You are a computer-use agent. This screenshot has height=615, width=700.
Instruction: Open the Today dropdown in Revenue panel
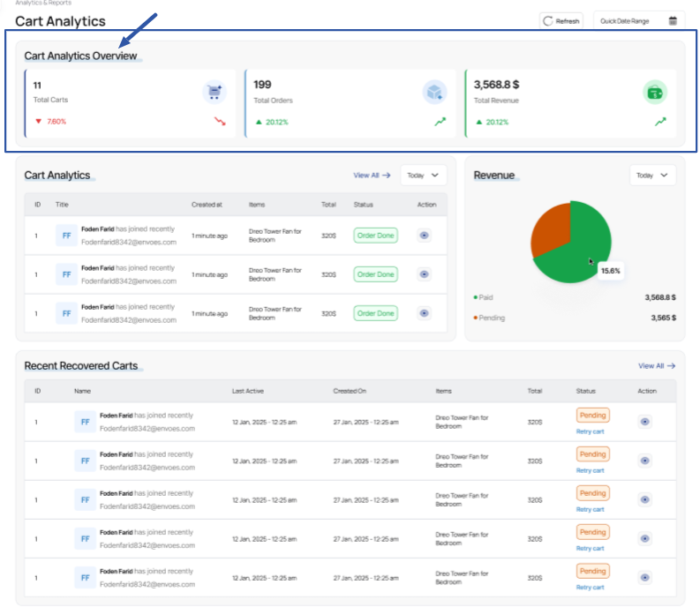(x=652, y=176)
